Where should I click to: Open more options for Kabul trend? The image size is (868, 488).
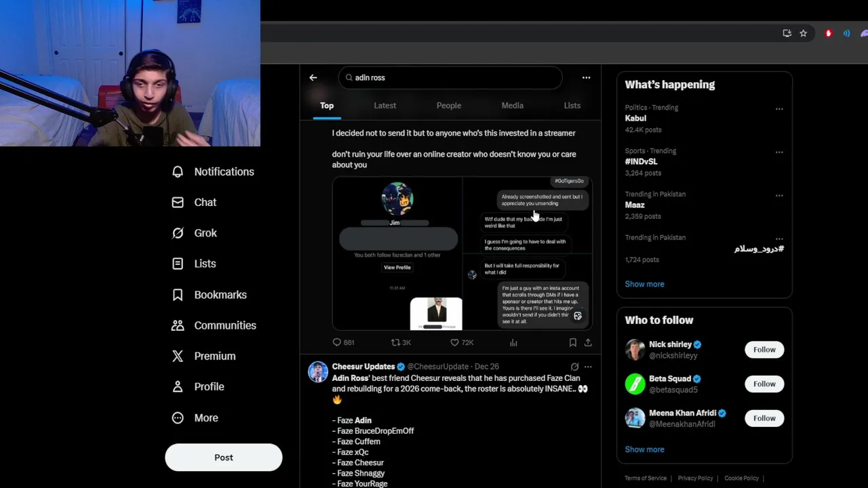coord(779,108)
